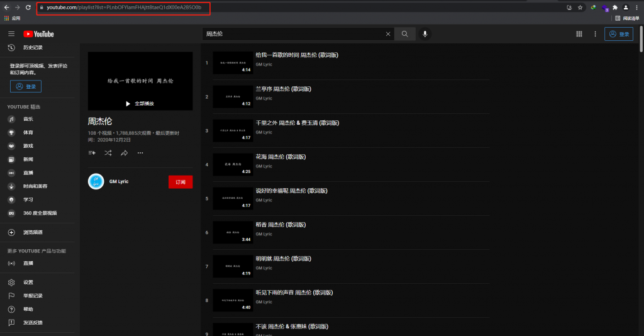Click thumbnail of video with 4:14 duration
The width and height of the screenshot is (644, 336).
tap(233, 63)
